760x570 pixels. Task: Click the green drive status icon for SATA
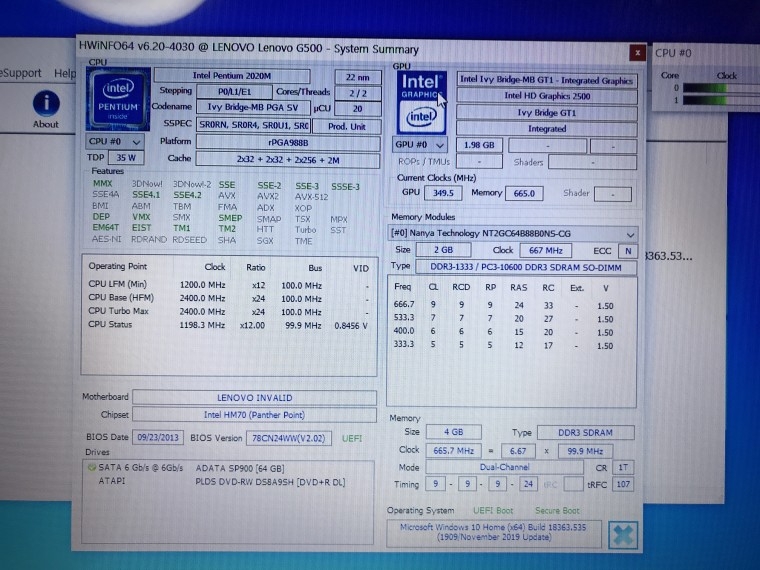[x=91, y=468]
